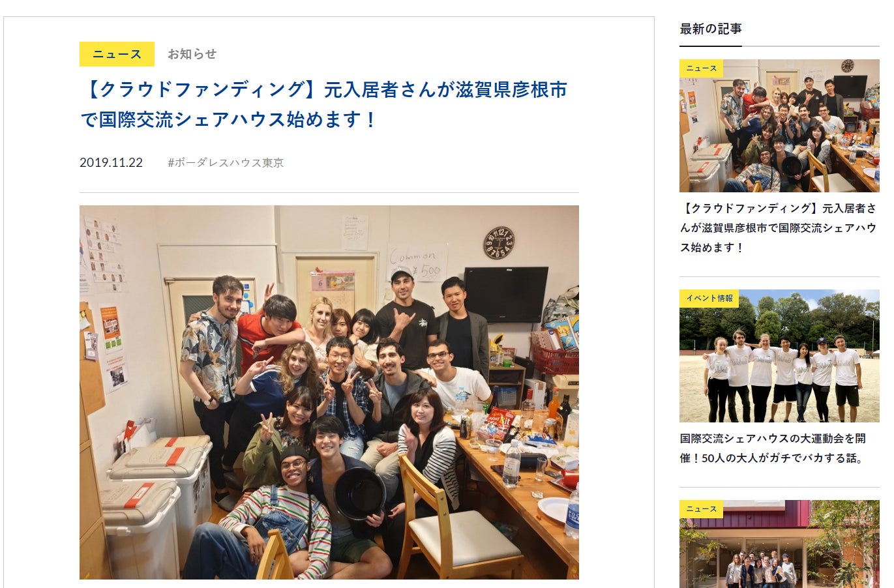Click the television in the main photo

tap(506, 294)
